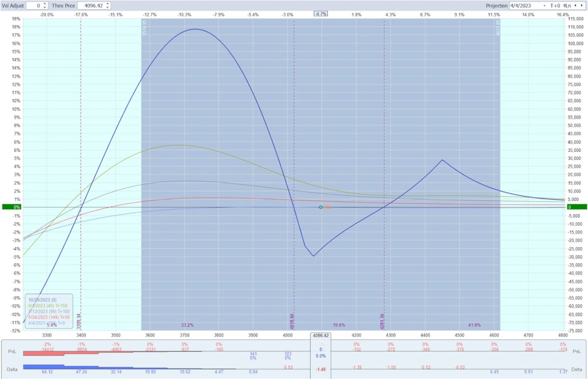Viewport: 588px width, 380px height.
Task: Click the Delta row label on left
Action: [x=12, y=370]
